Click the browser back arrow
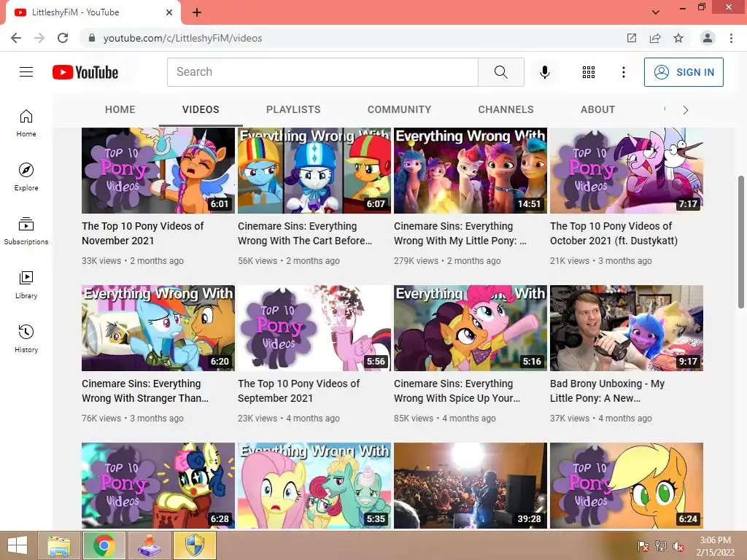The image size is (747, 560). 16,38
